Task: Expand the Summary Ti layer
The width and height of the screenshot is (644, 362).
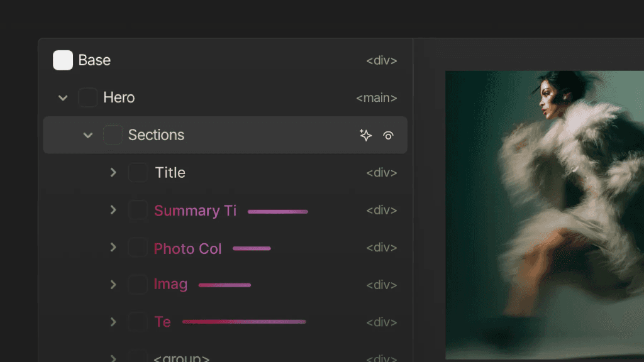Action: tap(113, 210)
